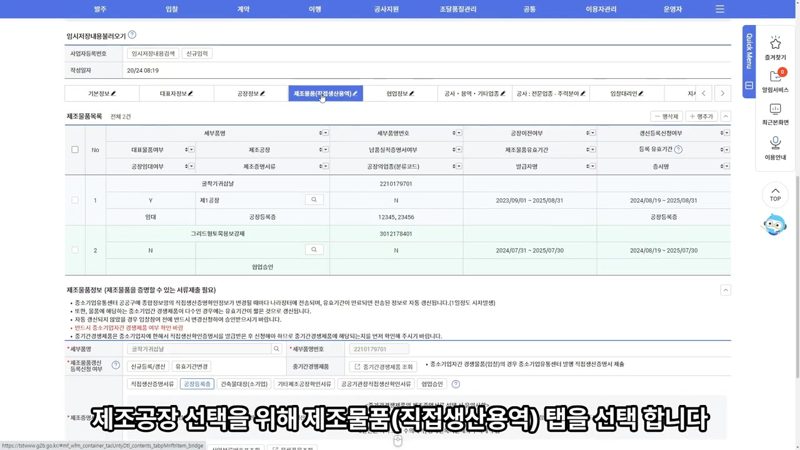
Task: Click the 신규등록/갱신 button
Action: [x=148, y=366]
